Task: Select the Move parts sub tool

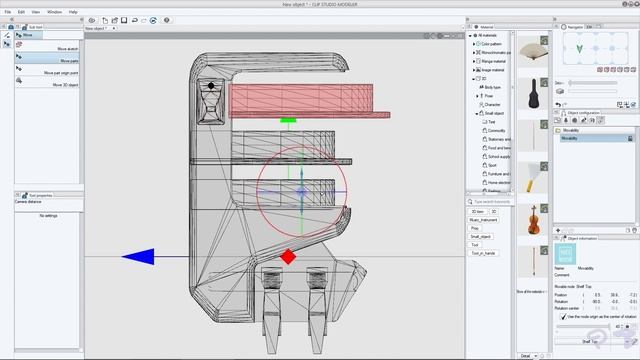Action: point(47,58)
